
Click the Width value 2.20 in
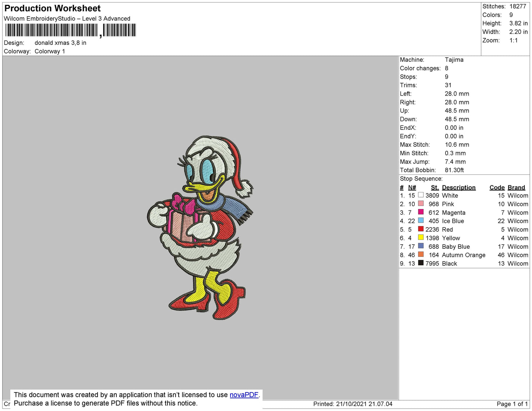(518, 32)
